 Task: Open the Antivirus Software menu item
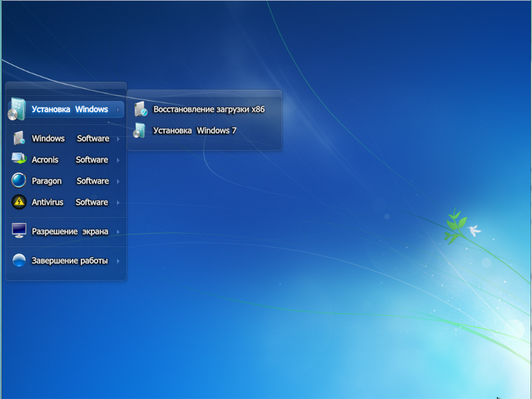pos(66,202)
